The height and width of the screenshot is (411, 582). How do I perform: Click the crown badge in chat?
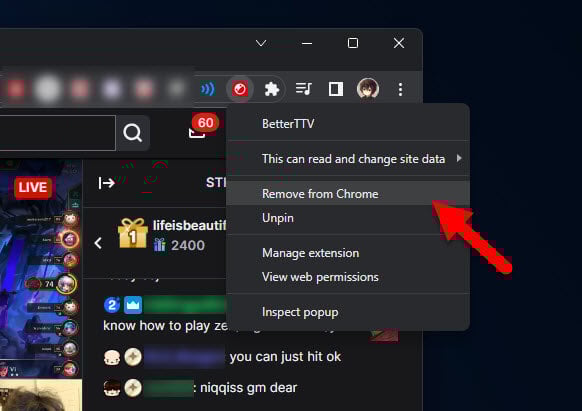click(x=133, y=305)
